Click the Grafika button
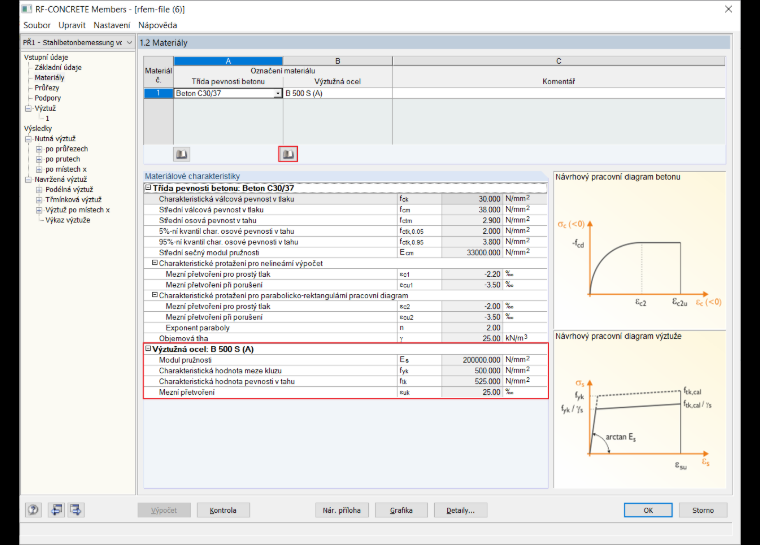The width and height of the screenshot is (760, 545). (x=401, y=510)
